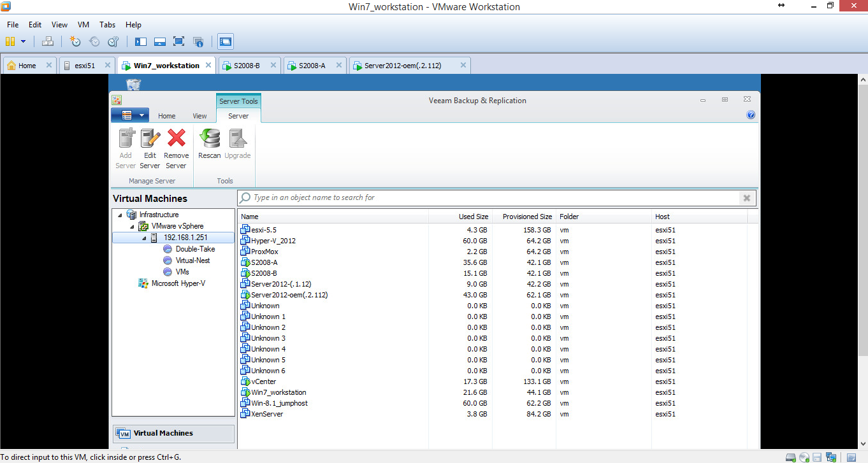The height and width of the screenshot is (463, 868).
Task: Select the vCenter VM row
Action: [493, 381]
